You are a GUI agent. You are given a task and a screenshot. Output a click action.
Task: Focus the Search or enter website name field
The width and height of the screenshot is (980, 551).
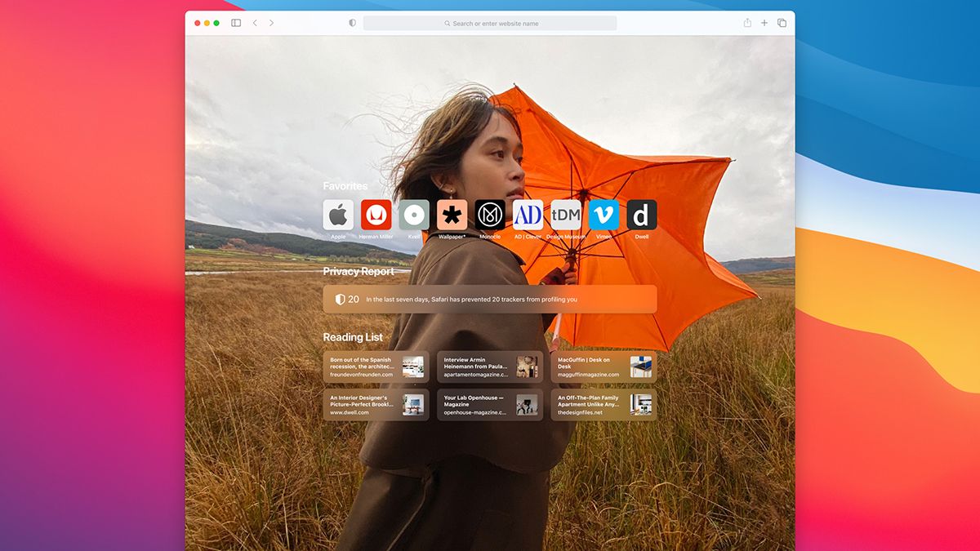pos(490,23)
